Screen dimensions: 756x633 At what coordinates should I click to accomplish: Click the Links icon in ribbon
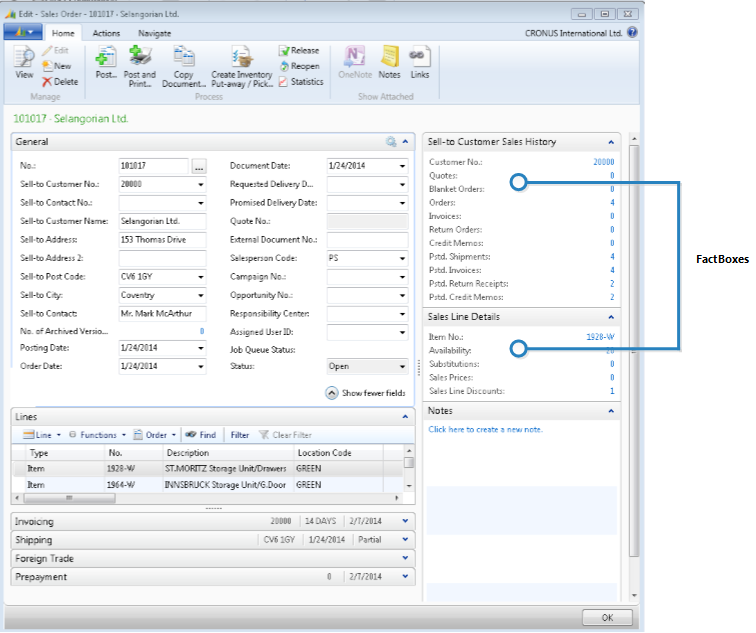pos(420,59)
